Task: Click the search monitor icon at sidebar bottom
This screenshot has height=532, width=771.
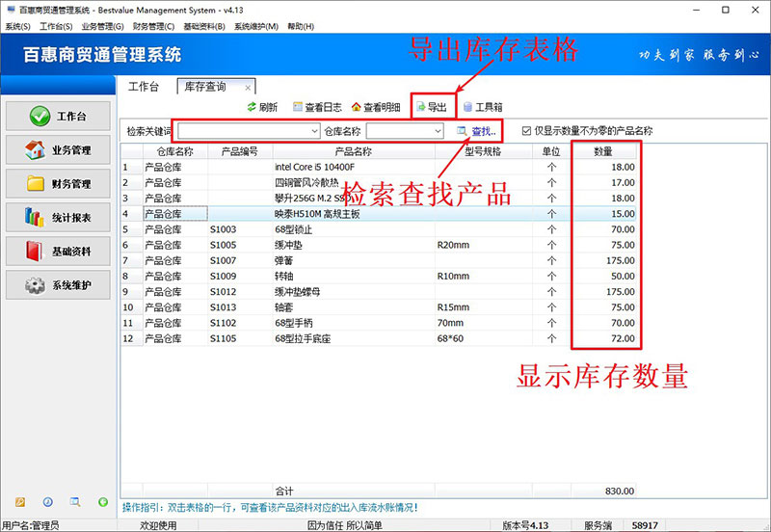Action: click(x=75, y=502)
